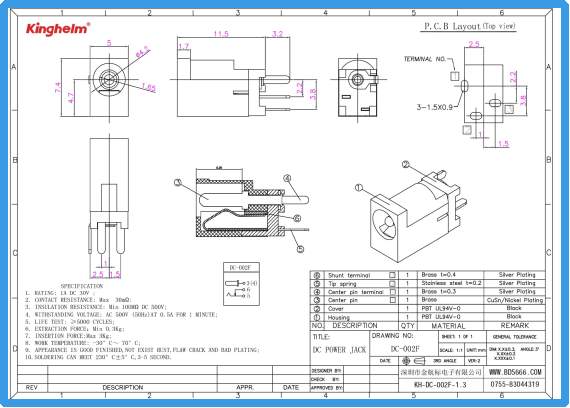Click the GENERAL TOLERANCE cell

point(515,337)
